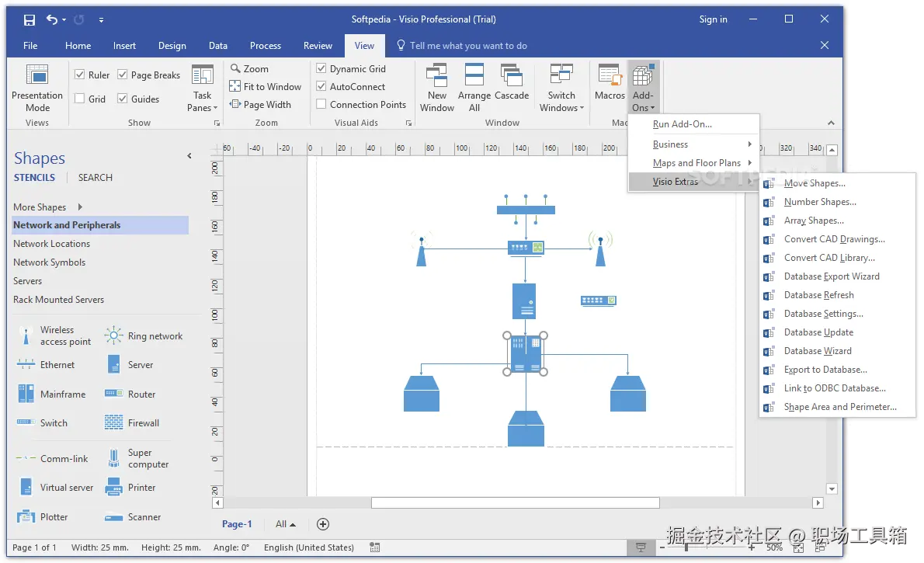This screenshot has height=563, width=924.
Task: Select the Printer shape
Action: tap(130, 488)
